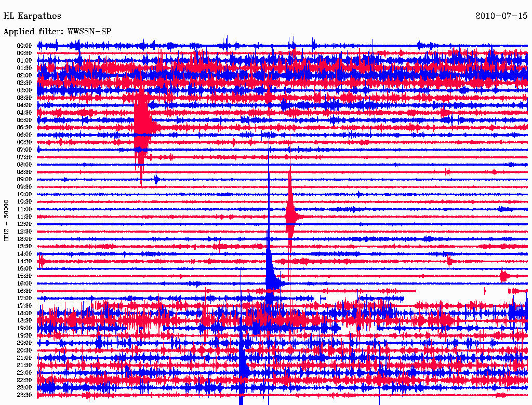The width and height of the screenshot is (532, 405).
Task: Click the '14:30' time label
Action: coord(24,261)
